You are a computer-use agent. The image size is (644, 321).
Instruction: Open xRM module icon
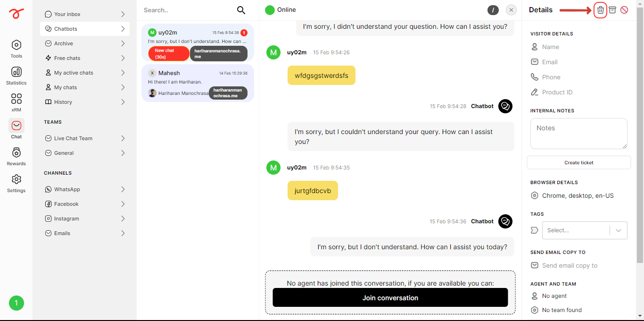tap(17, 102)
